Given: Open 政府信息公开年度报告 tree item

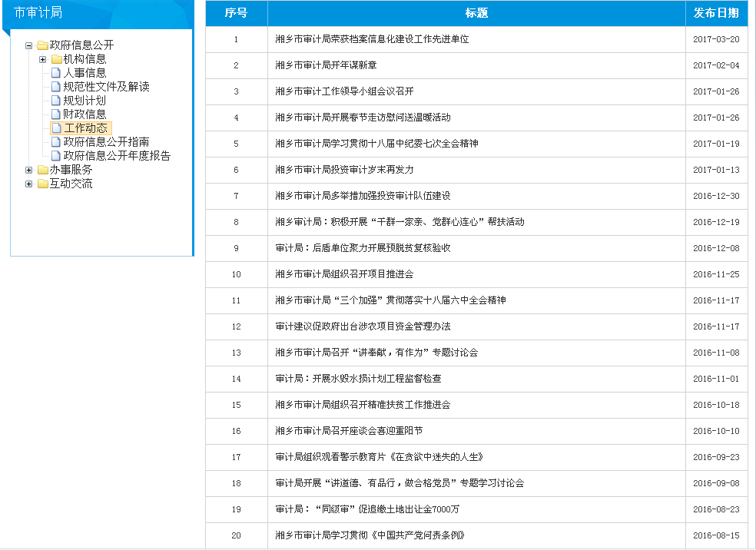Looking at the screenshot, I should click(x=117, y=156).
